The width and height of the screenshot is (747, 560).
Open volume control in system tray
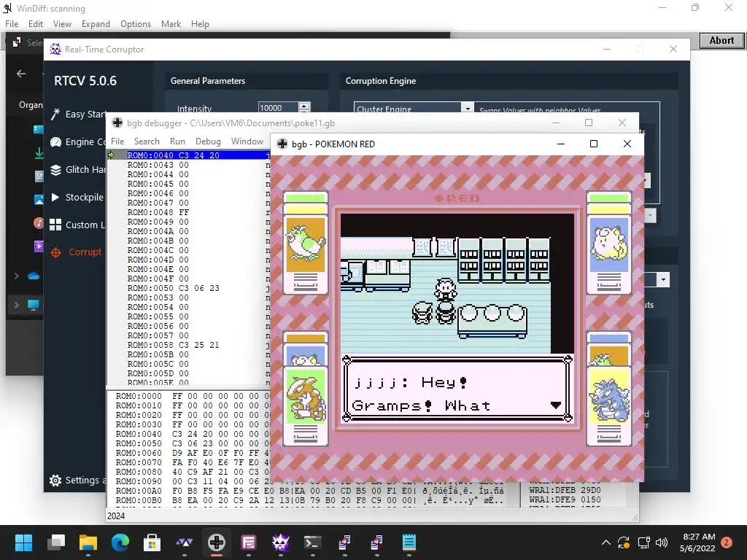[661, 542]
